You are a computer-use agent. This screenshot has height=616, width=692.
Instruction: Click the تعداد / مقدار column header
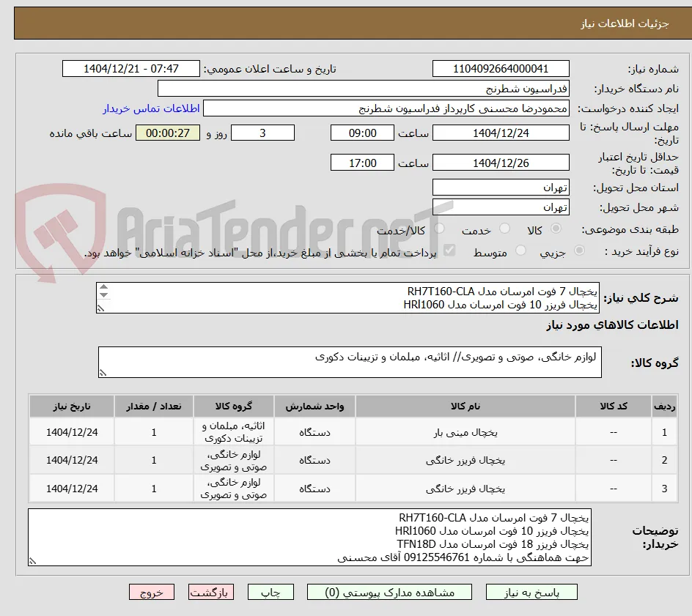point(154,406)
